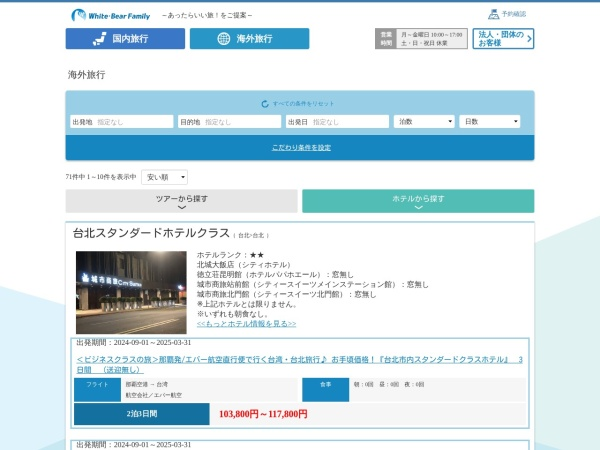Click the chevron under ホテルから探す

(x=418, y=207)
